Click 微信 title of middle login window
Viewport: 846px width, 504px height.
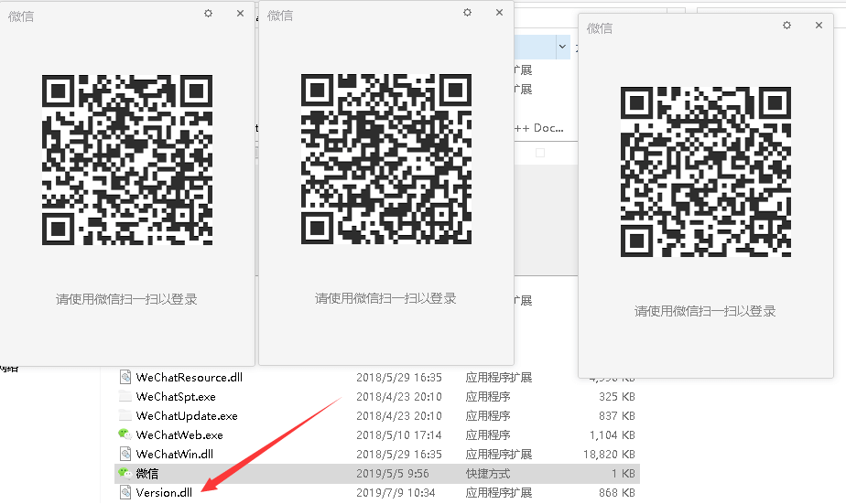click(x=280, y=16)
